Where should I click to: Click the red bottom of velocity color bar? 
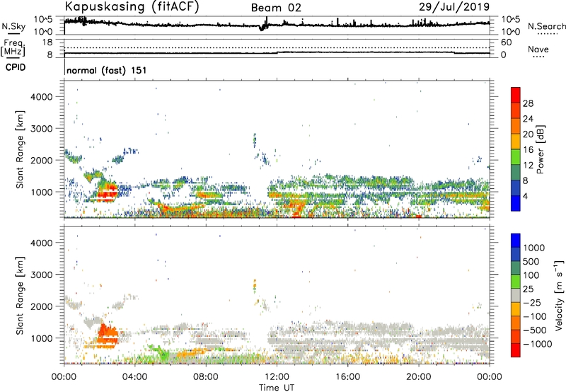(x=516, y=350)
